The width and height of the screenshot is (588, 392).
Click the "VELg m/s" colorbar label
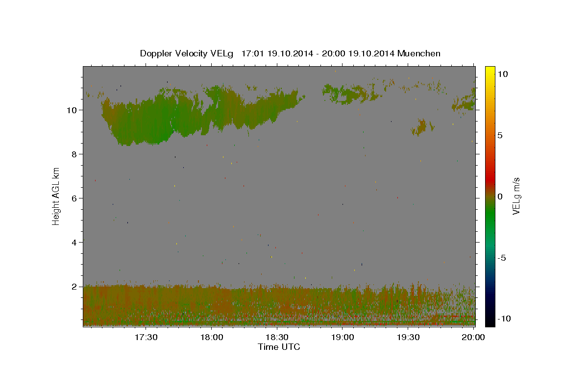(515, 196)
